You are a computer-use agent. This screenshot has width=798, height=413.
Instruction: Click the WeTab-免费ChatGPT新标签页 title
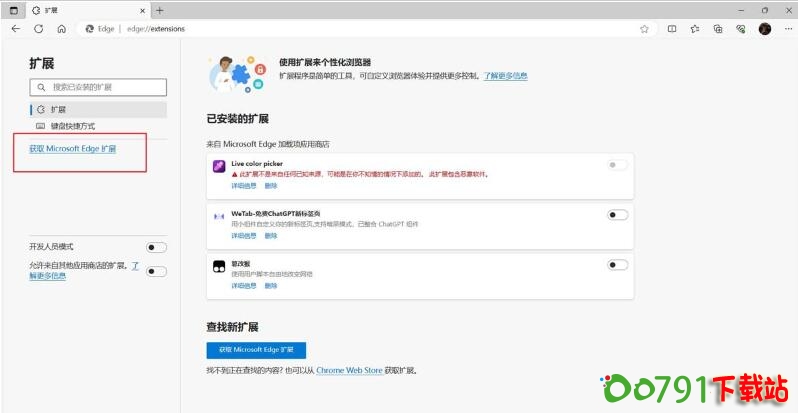click(x=276, y=214)
